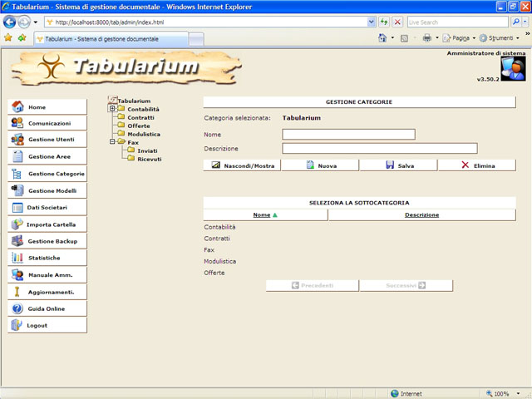Click the Guida Online question mark icon
532x399 pixels.
point(17,308)
